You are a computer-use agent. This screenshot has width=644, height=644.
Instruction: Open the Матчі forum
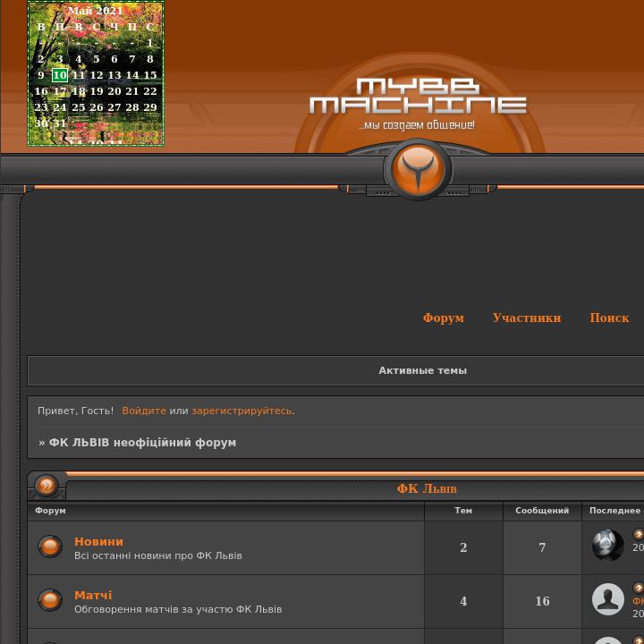[93, 595]
